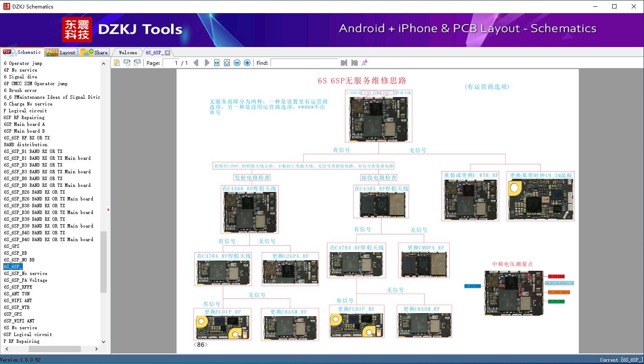The height and width of the screenshot is (364, 644).
Task: Click the find previous match icon
Action: (344, 63)
